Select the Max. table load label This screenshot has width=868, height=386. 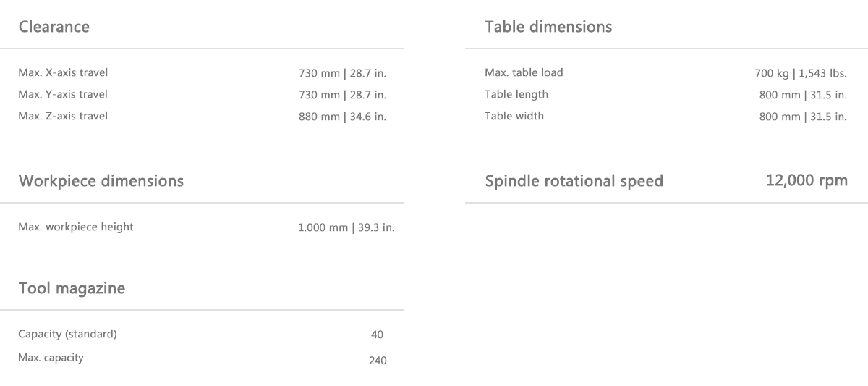pyautogui.click(x=524, y=72)
